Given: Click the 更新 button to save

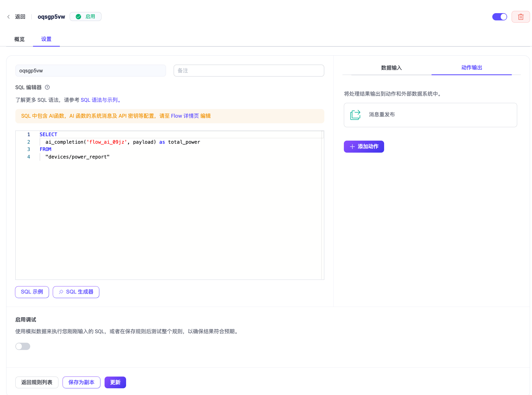Looking at the screenshot, I should point(115,382).
